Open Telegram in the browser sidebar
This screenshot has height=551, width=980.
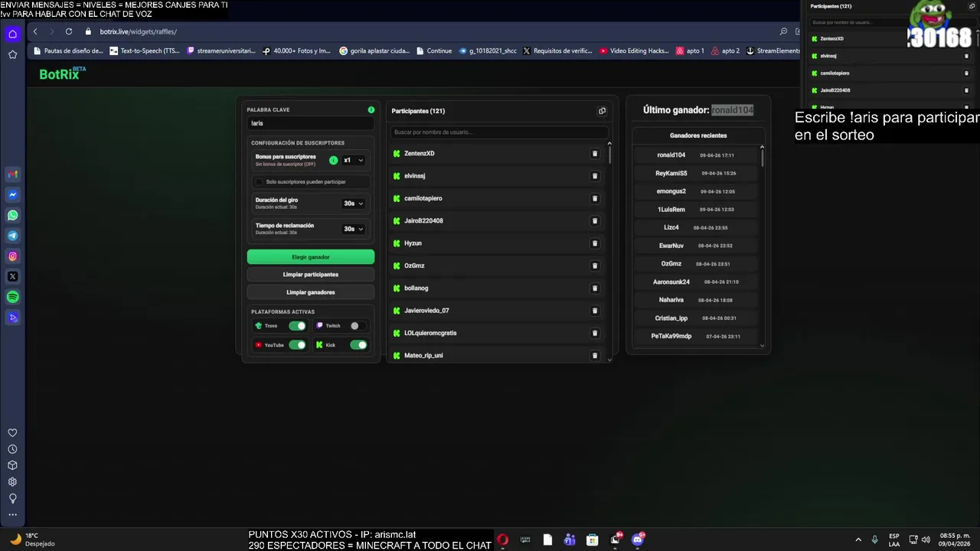(x=12, y=236)
